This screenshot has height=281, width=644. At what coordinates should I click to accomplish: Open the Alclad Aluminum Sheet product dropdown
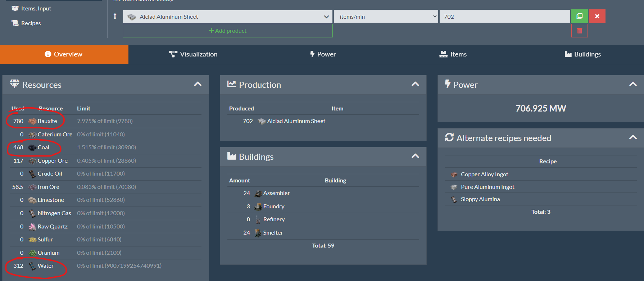[x=228, y=17]
